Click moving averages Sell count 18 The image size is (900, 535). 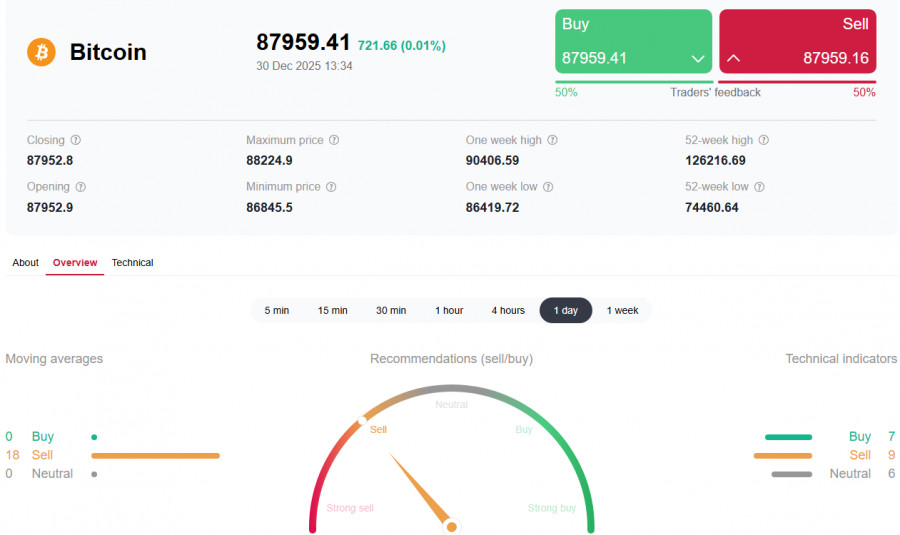coord(13,455)
